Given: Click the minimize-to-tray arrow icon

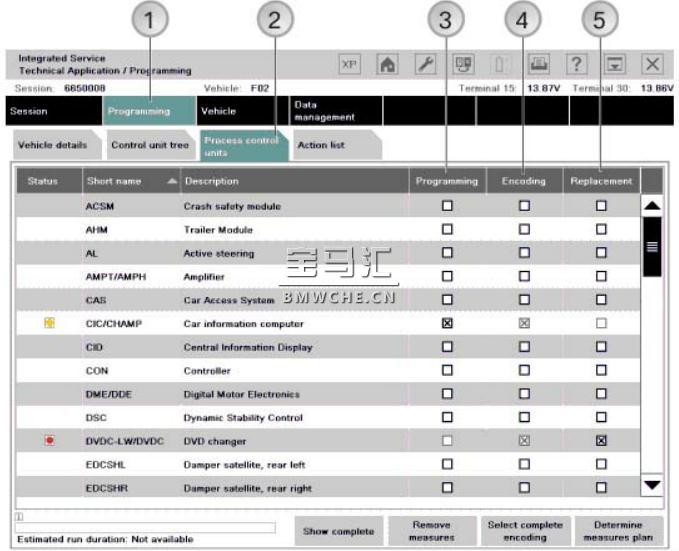Looking at the screenshot, I should pyautogui.click(x=614, y=64).
